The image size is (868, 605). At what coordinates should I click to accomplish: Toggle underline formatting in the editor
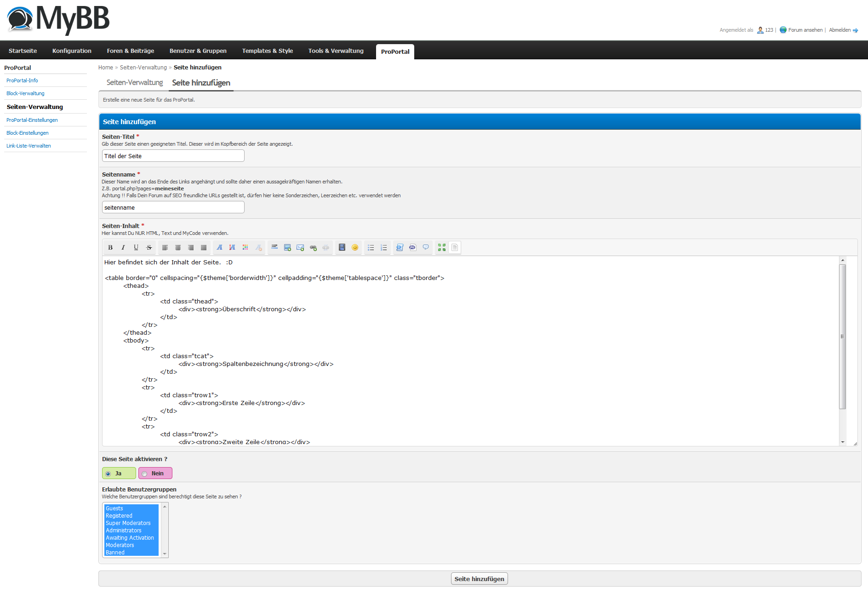[x=136, y=247]
